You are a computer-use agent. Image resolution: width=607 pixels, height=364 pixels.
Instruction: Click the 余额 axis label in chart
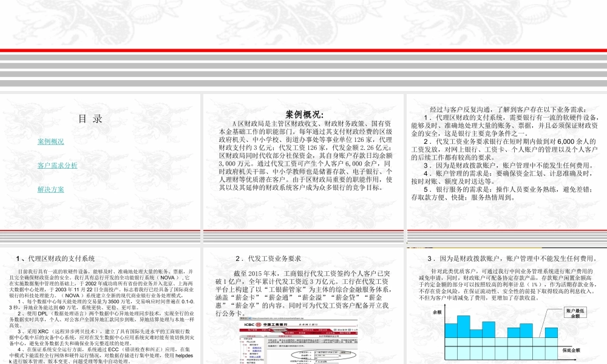click(437, 312)
